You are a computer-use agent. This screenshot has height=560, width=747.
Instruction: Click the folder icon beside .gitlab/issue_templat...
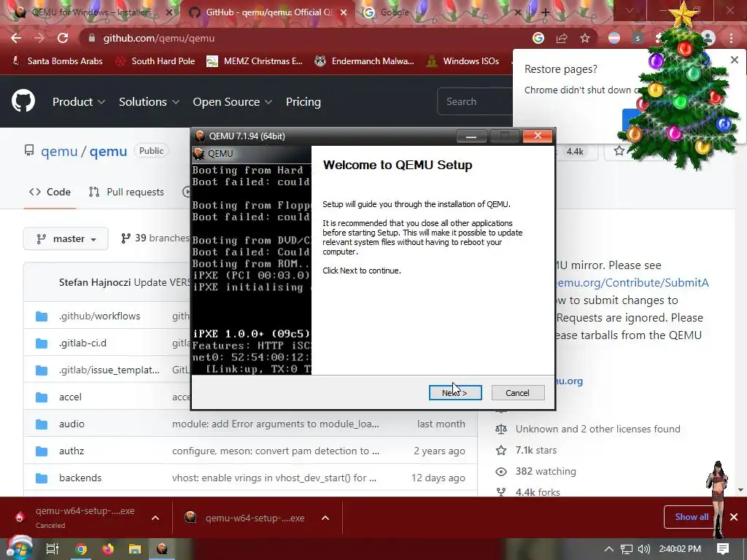pyautogui.click(x=42, y=370)
